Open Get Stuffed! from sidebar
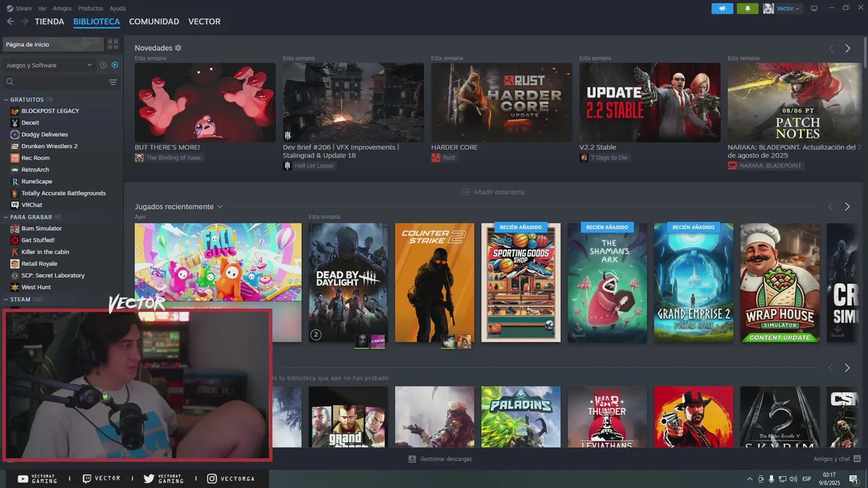Screen dimensions: 868x488 pyautogui.click(x=38, y=240)
